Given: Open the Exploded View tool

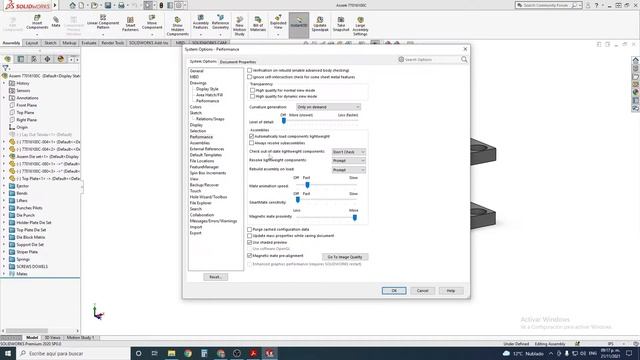Looking at the screenshot, I should point(278,22).
